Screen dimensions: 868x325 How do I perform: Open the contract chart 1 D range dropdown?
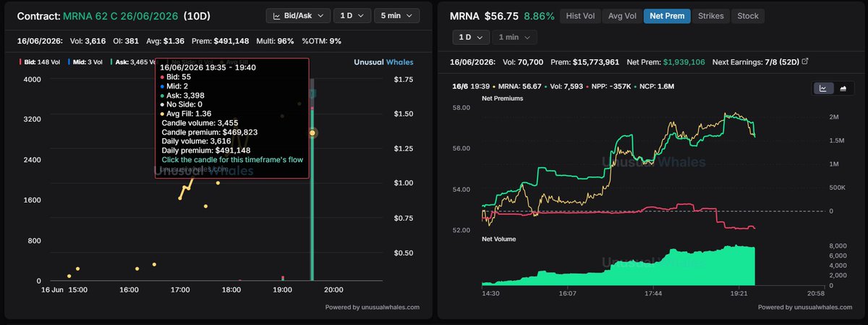pyautogui.click(x=353, y=16)
